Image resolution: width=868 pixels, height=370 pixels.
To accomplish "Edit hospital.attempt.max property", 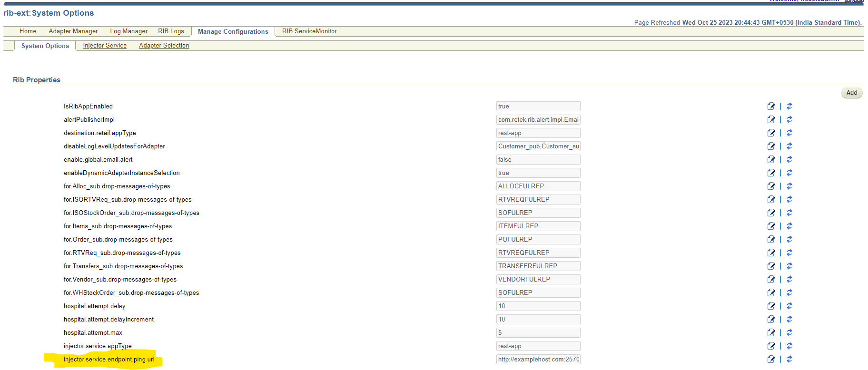I will [771, 332].
